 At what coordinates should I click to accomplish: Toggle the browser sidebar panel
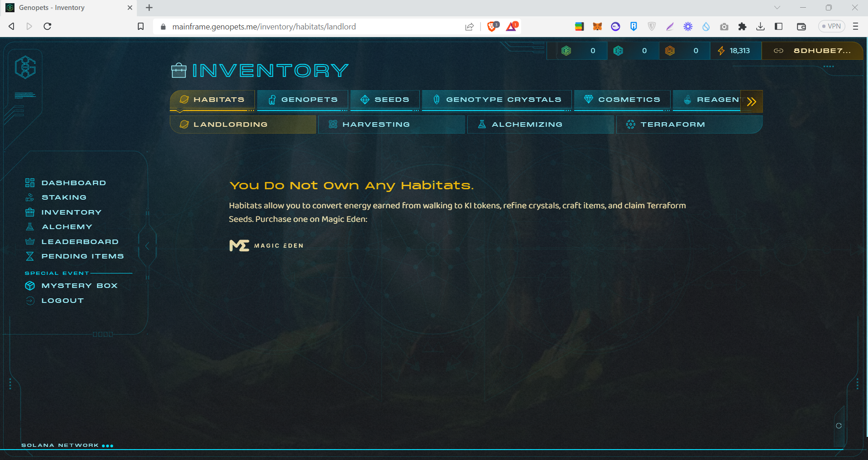(x=779, y=26)
